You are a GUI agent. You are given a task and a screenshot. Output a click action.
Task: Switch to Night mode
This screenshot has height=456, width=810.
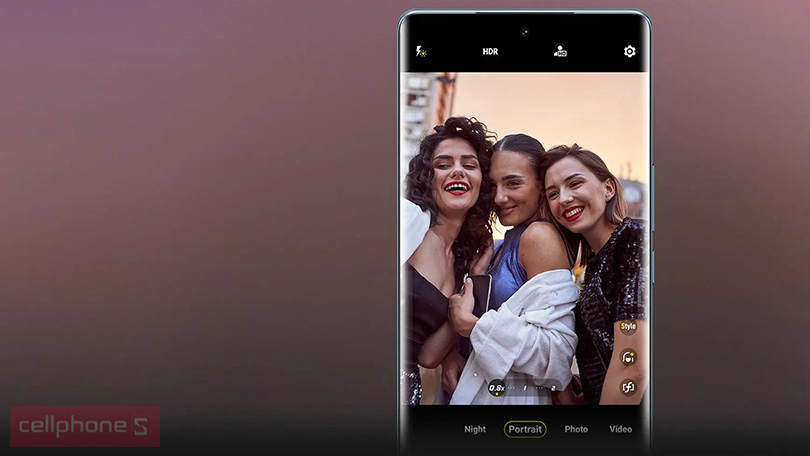[475, 429]
